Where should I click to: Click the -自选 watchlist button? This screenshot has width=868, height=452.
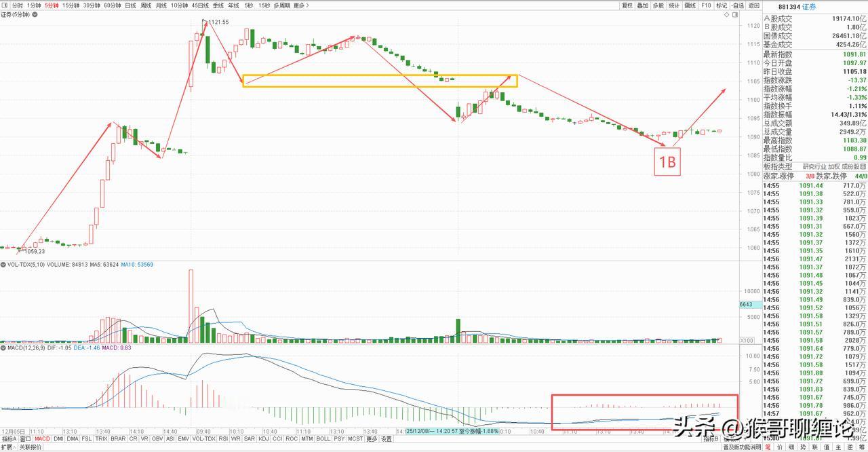pos(738,5)
